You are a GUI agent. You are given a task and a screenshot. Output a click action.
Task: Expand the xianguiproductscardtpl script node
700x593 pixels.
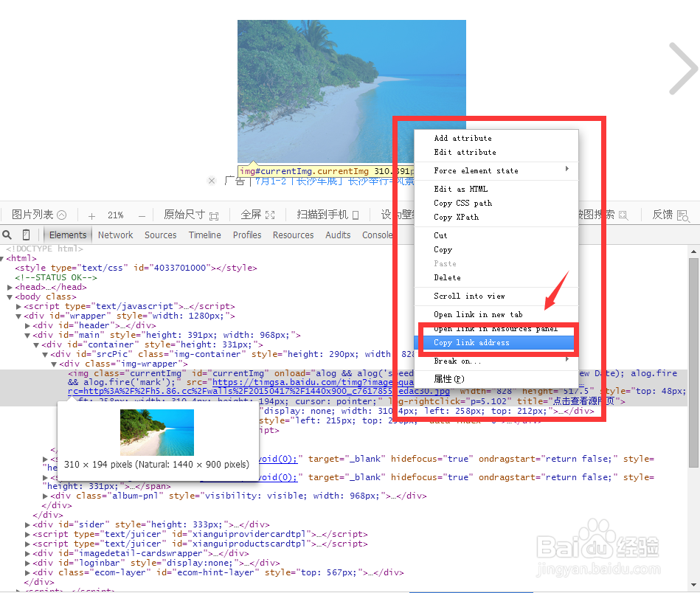[28, 544]
